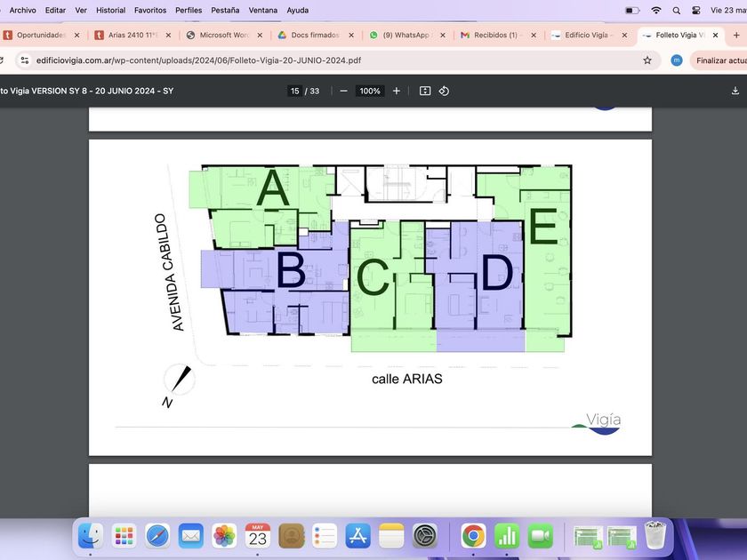747x560 pixels.
Task: Click the page number field showing 15
Action: 295,91
